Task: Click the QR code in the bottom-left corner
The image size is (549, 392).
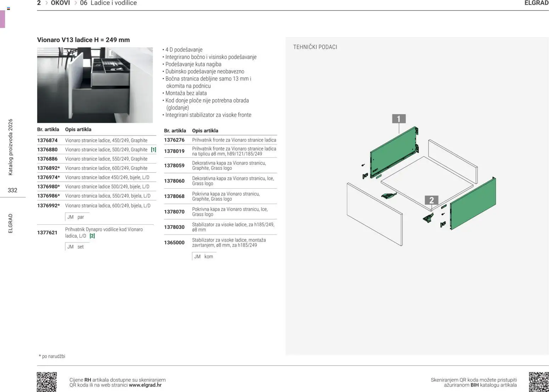Action: click(x=47, y=382)
